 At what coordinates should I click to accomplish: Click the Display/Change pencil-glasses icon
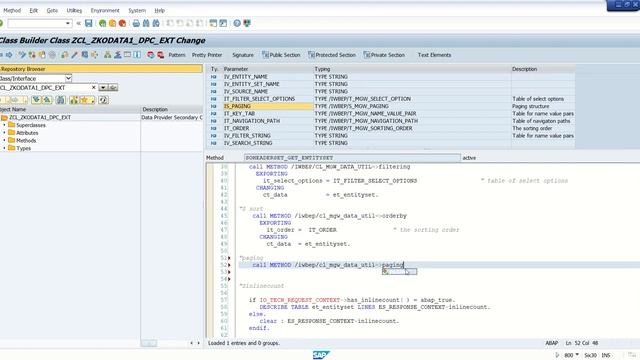(22, 55)
